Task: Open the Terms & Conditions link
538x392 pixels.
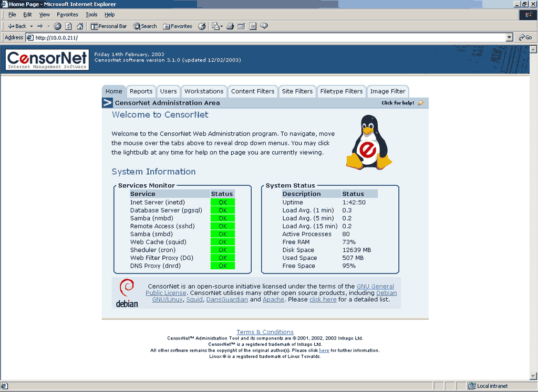Action: coord(265,332)
